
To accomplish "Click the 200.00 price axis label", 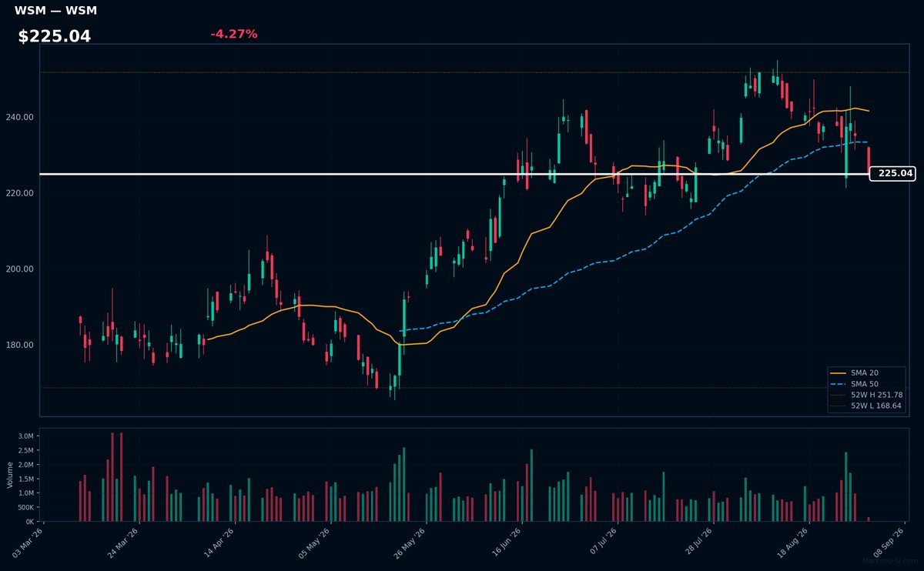I will click(x=19, y=269).
